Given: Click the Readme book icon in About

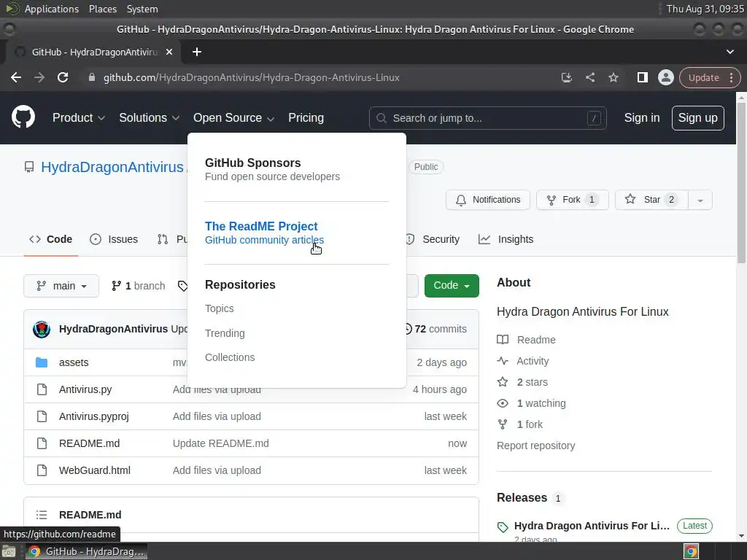Looking at the screenshot, I should point(503,340).
